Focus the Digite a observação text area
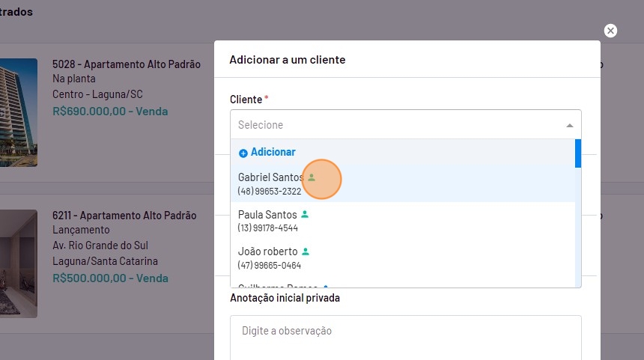Image resolution: width=644 pixels, height=360 pixels. coord(405,336)
